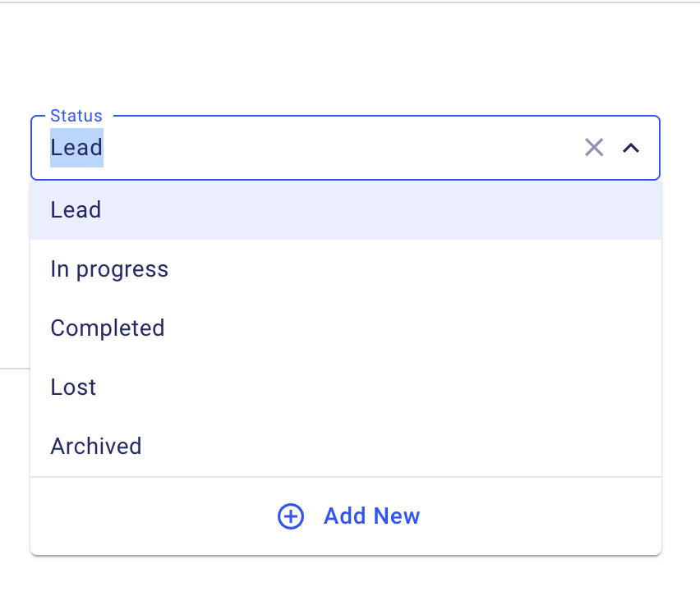Click the floating Status label
Screen dimensions: 700x596
point(76,116)
